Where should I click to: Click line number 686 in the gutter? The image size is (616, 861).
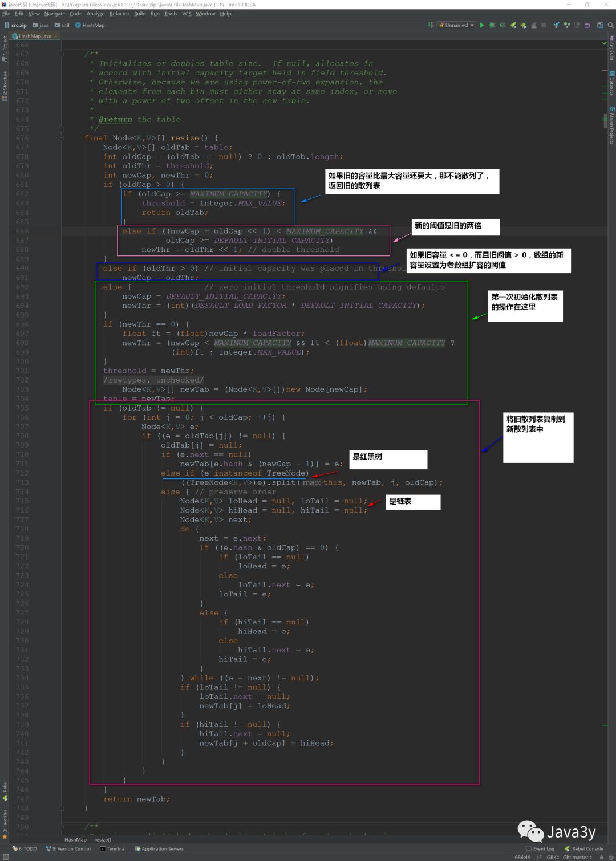[22, 231]
